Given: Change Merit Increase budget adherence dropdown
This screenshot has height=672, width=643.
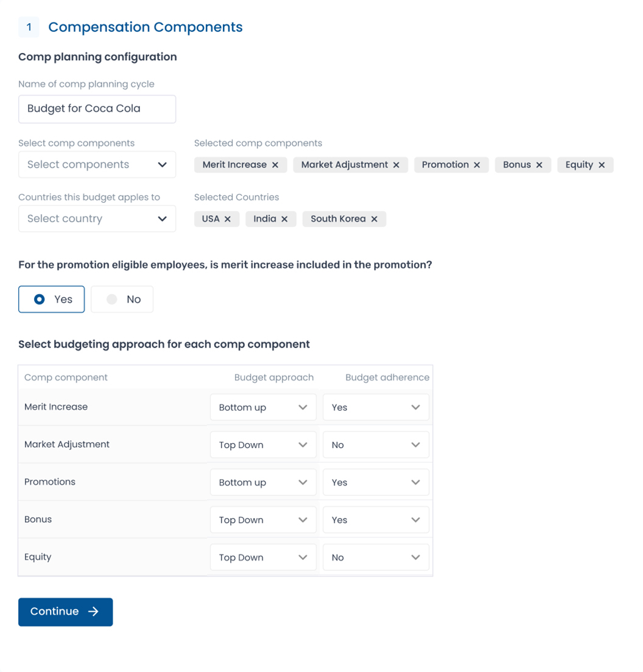Looking at the screenshot, I should [376, 407].
